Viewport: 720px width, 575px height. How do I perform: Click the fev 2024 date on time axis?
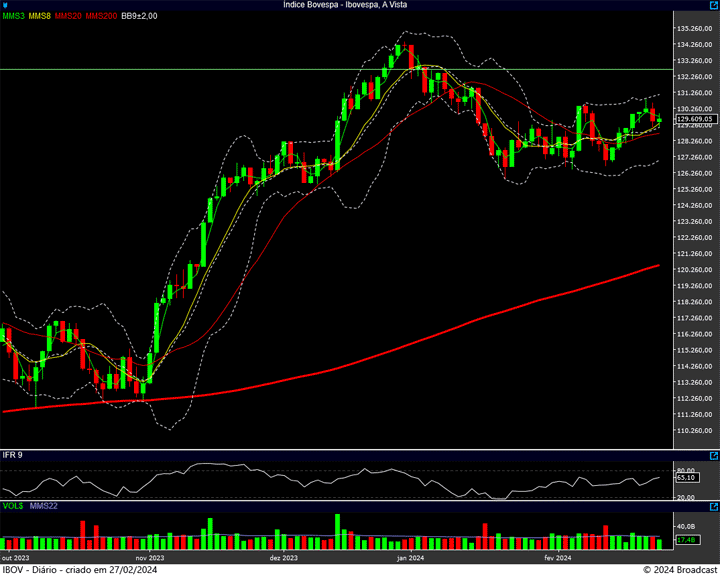tap(557, 557)
